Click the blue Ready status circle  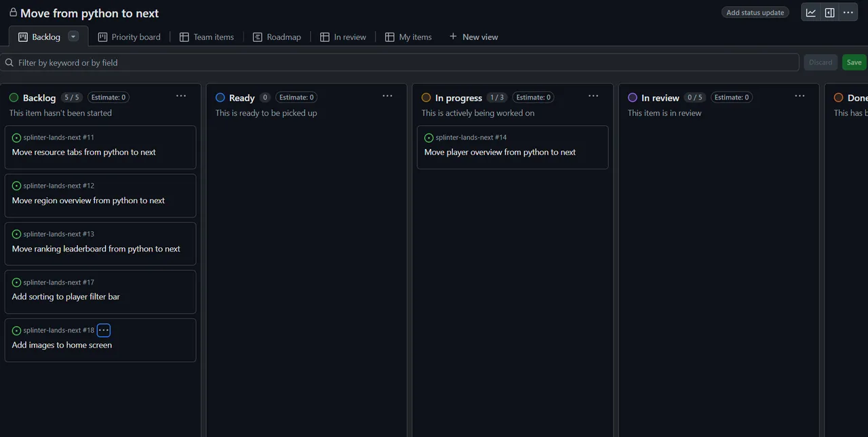(x=220, y=98)
